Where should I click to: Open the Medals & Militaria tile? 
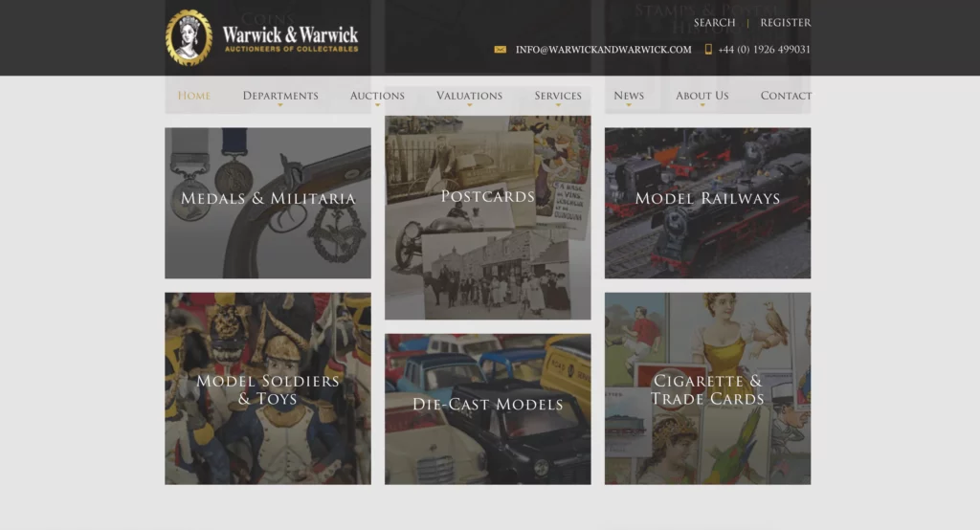tap(268, 203)
